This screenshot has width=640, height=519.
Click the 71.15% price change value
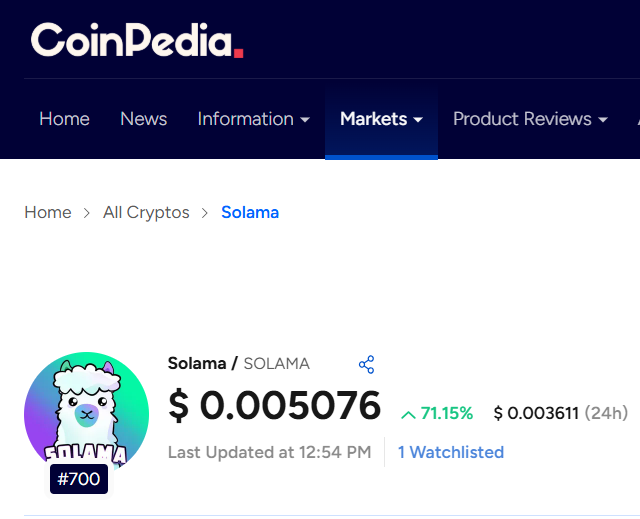point(447,413)
